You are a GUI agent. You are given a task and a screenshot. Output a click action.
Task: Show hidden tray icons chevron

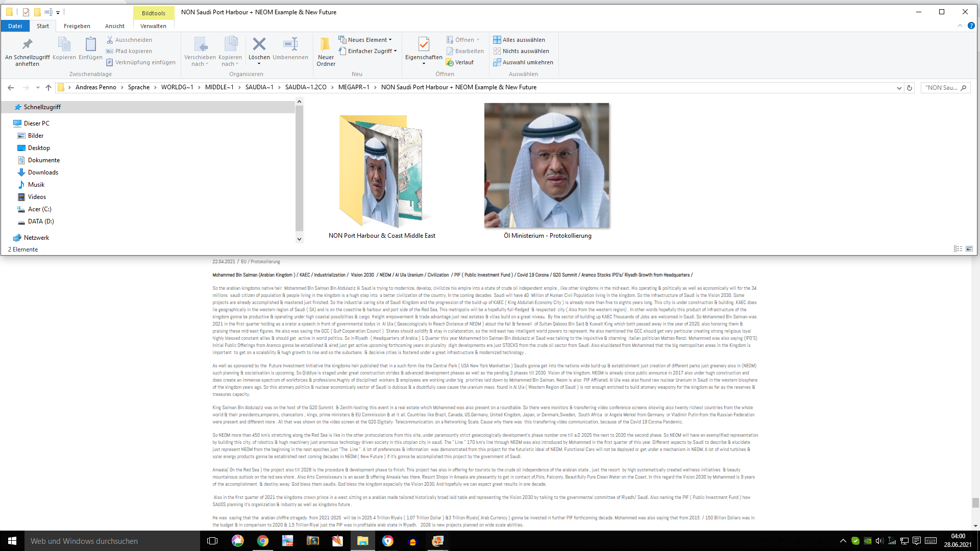pyautogui.click(x=843, y=541)
